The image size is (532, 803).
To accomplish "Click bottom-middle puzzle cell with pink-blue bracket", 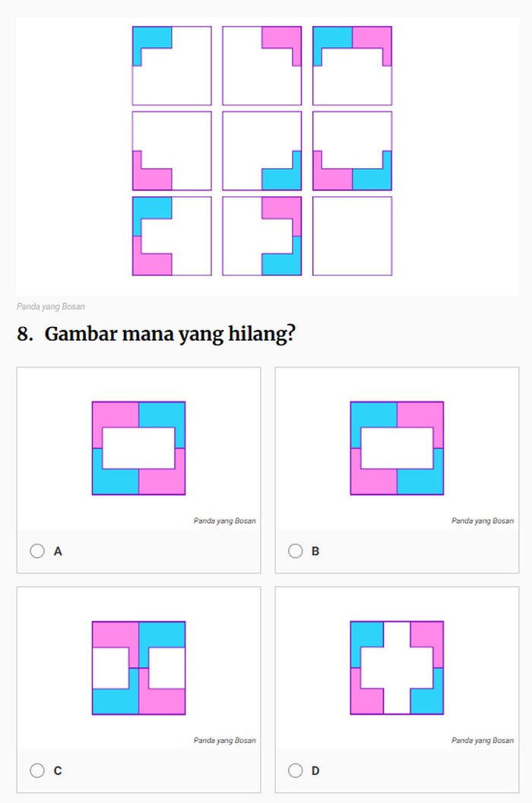I will [x=262, y=236].
